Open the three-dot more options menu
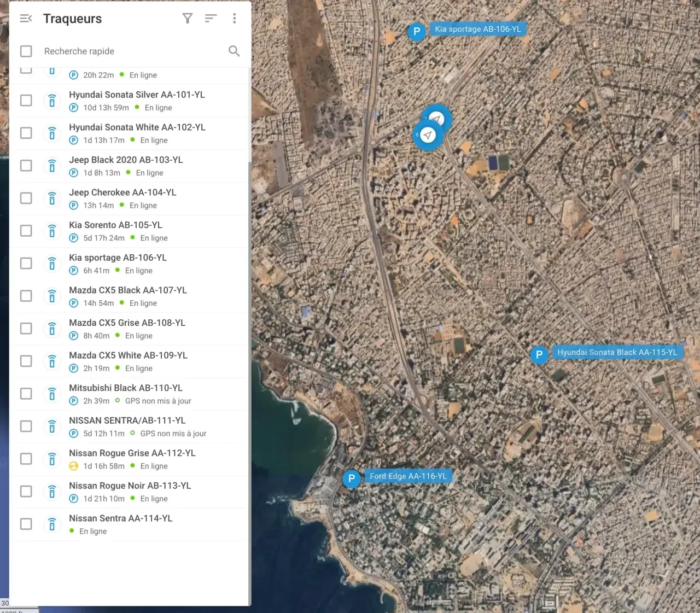Viewport: 700px width, 613px height. [x=234, y=19]
